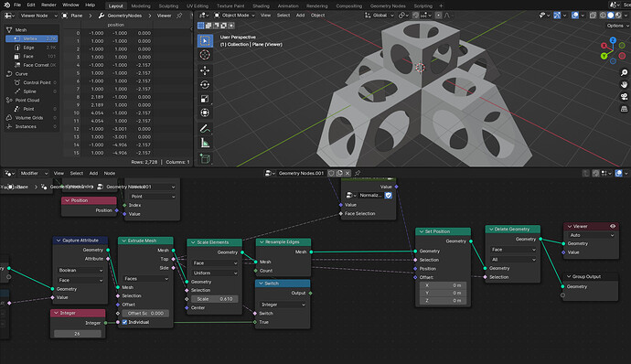631x364 pixels.
Task: Open the Global transform orientation dropdown
Action: 380,16
